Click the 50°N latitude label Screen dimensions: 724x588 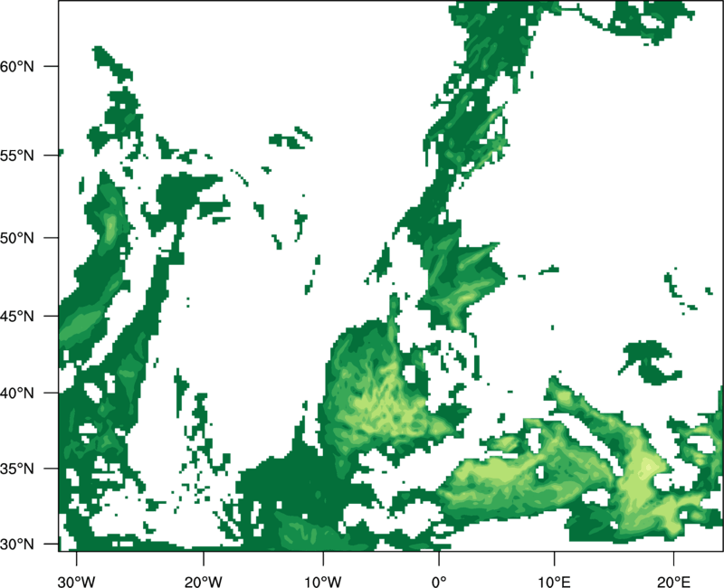click(x=17, y=238)
